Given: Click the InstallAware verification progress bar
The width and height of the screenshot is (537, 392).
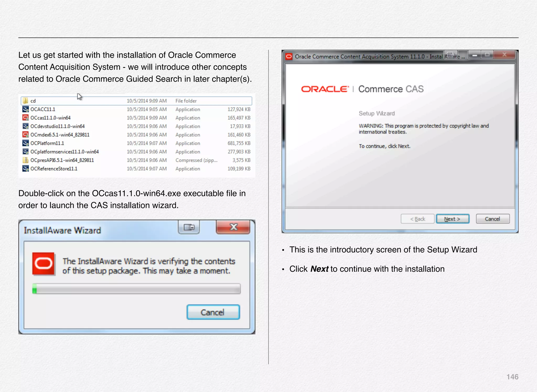Looking at the screenshot, I should pos(136,289).
